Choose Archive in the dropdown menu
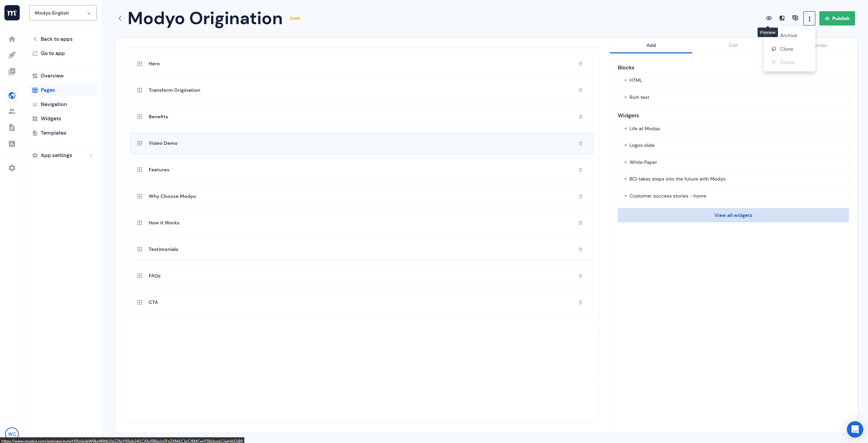Image resolution: width=868 pixels, height=443 pixels. (788, 35)
